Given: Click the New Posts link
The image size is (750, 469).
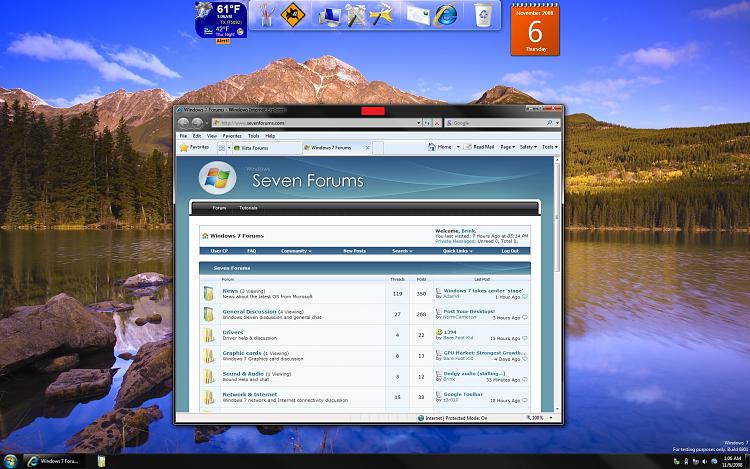Looking at the screenshot, I should (x=354, y=251).
